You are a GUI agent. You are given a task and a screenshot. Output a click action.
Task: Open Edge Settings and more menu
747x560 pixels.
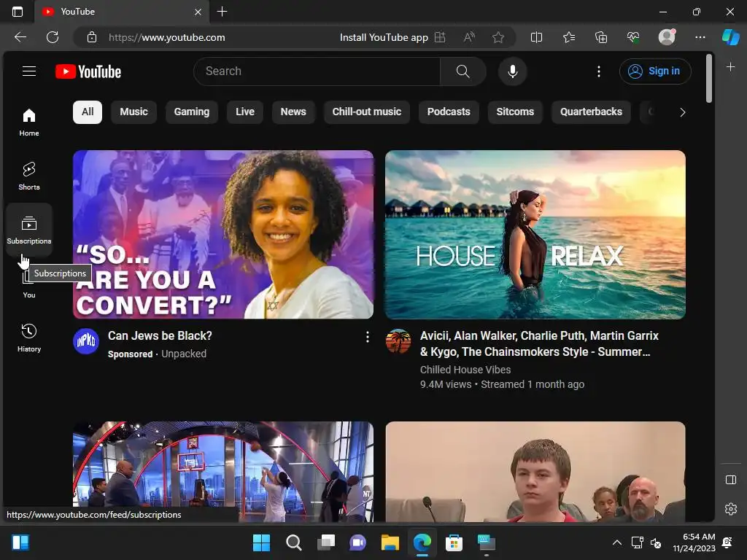point(700,37)
